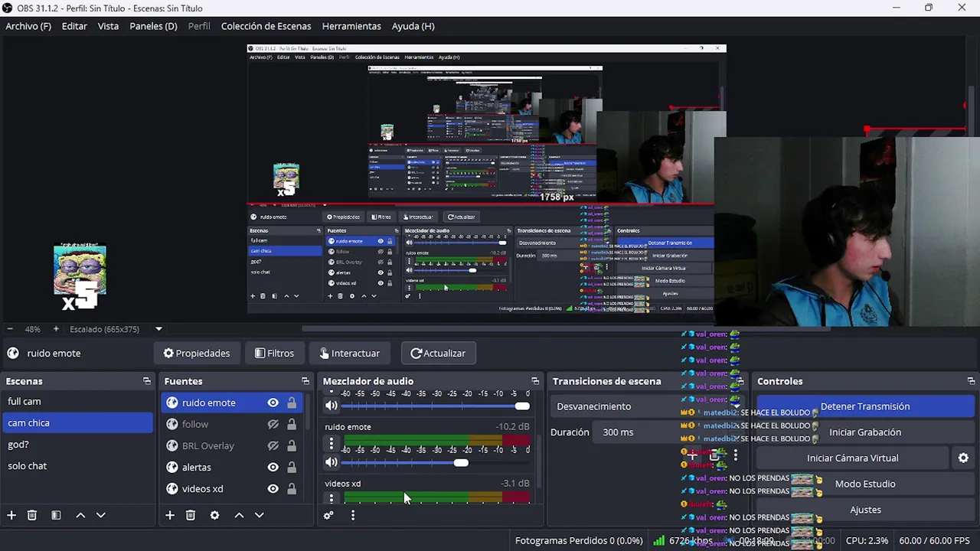Screen dimensions: 980x551
Task: Click the top mixer channel volume slider
Action: click(435, 406)
